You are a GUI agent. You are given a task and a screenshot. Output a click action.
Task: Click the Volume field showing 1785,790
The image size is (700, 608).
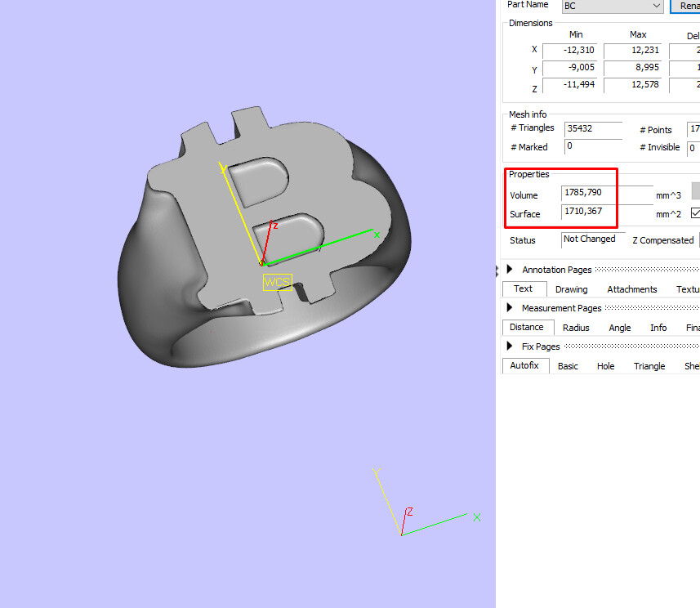pos(588,192)
